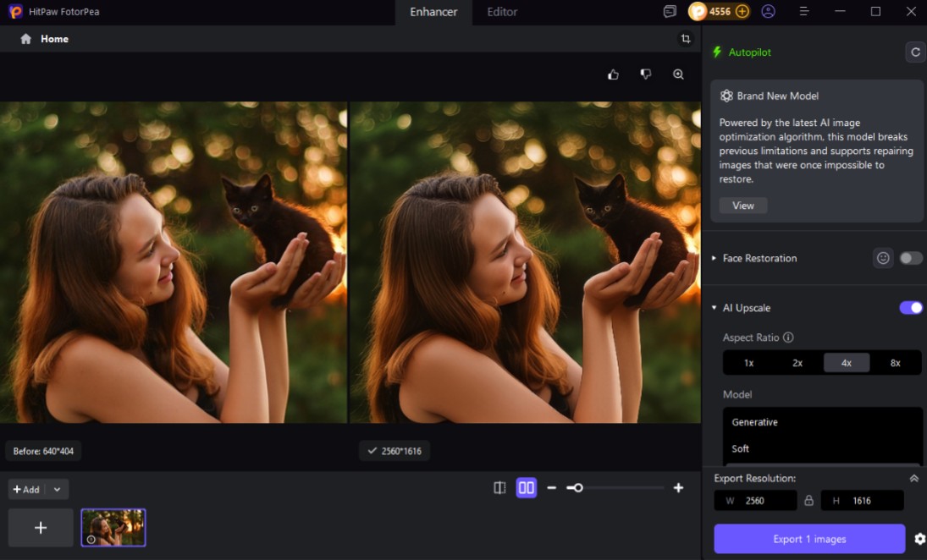927x560 pixels.
Task: Open the hamburger menu in title bar
Action: click(803, 11)
